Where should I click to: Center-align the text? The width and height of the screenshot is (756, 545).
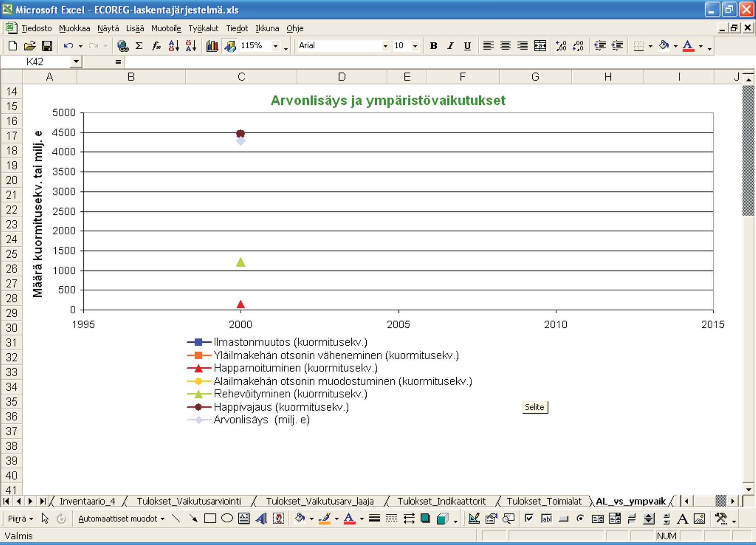click(505, 46)
